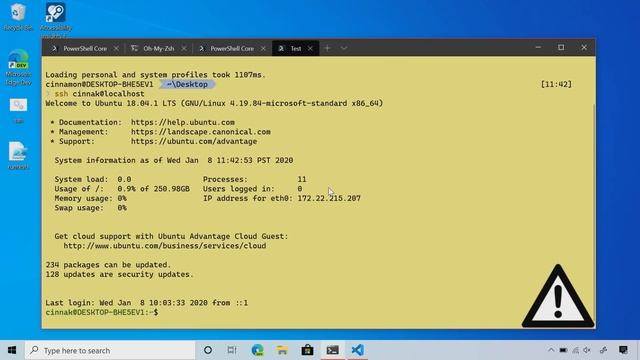Close the Terminal window
This screenshot has width=640, height=360.
point(584,48)
